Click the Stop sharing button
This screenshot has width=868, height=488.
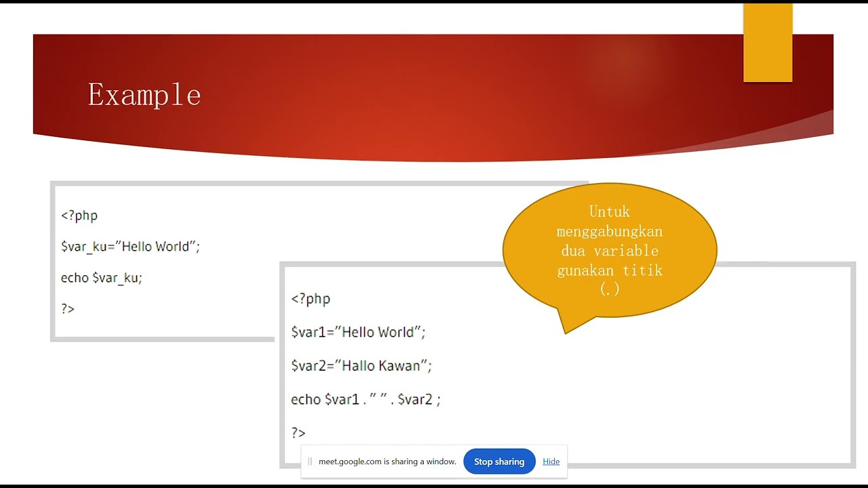click(499, 462)
